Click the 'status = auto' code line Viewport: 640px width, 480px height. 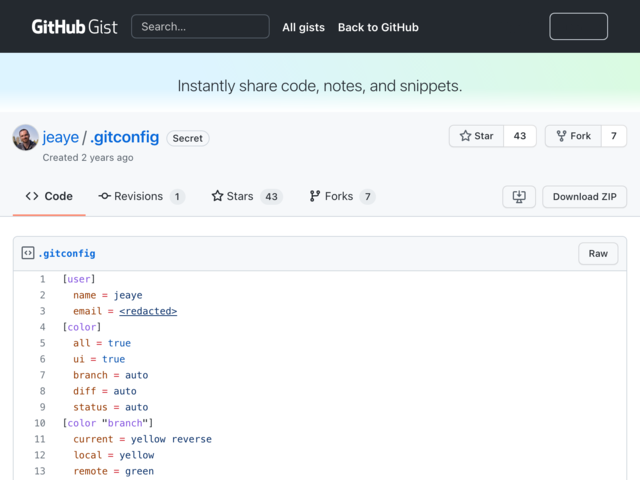click(111, 407)
